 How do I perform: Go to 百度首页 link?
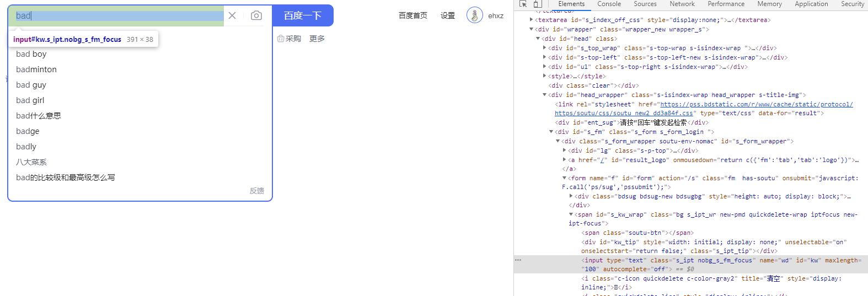413,15
